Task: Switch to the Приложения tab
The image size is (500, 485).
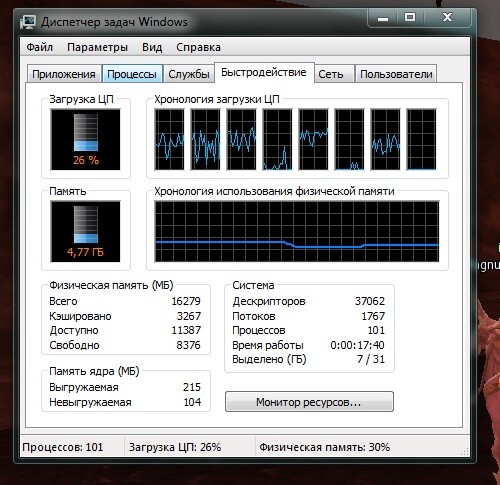Action: pos(64,74)
